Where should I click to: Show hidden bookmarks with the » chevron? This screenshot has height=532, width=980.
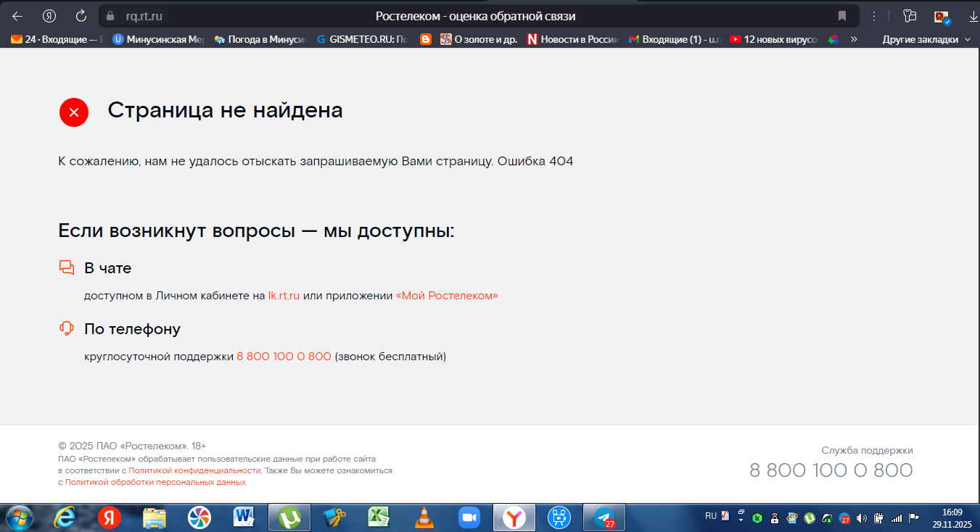point(854,40)
